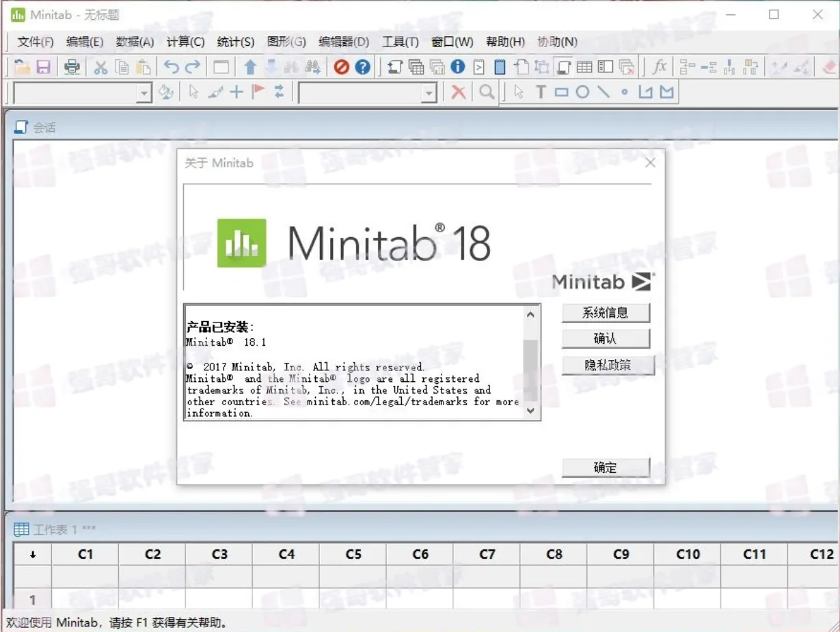
Task: Select the marker dot drawing tool
Action: (x=625, y=92)
